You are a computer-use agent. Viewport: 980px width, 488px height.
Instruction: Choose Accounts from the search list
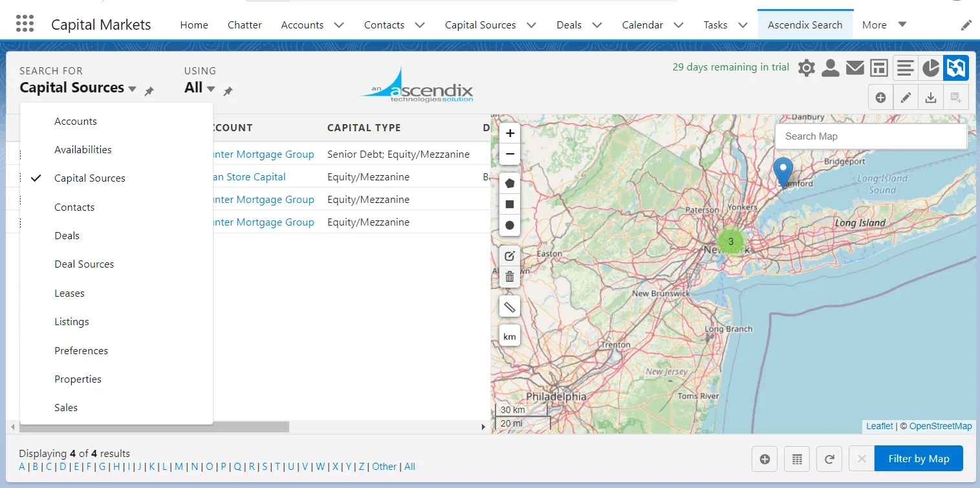click(x=116, y=122)
